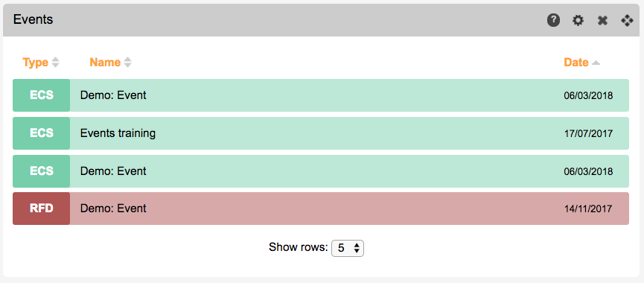Click the first ECS type badge
Screen dimensions: 644x283
coord(42,95)
